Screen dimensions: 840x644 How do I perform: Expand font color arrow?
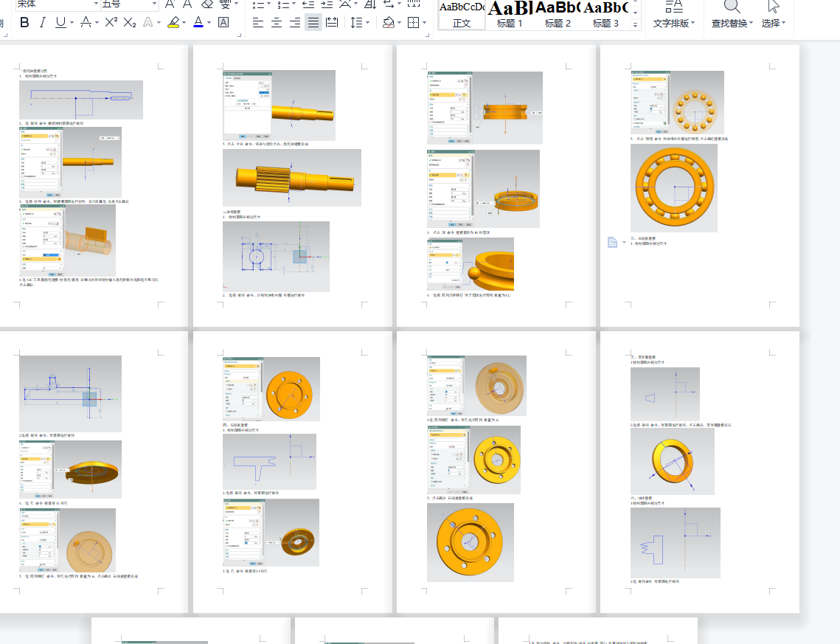(x=209, y=23)
